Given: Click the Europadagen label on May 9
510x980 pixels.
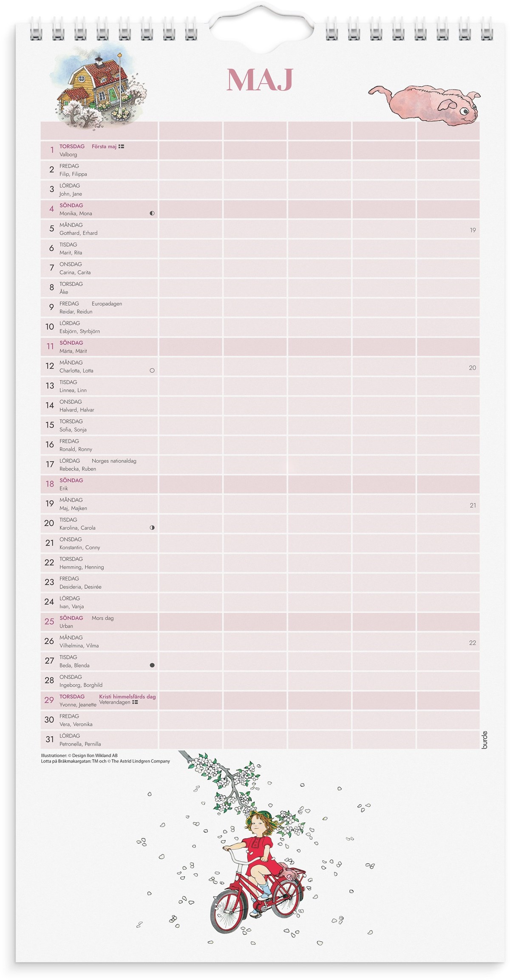Looking at the screenshot, I should pos(107,304).
